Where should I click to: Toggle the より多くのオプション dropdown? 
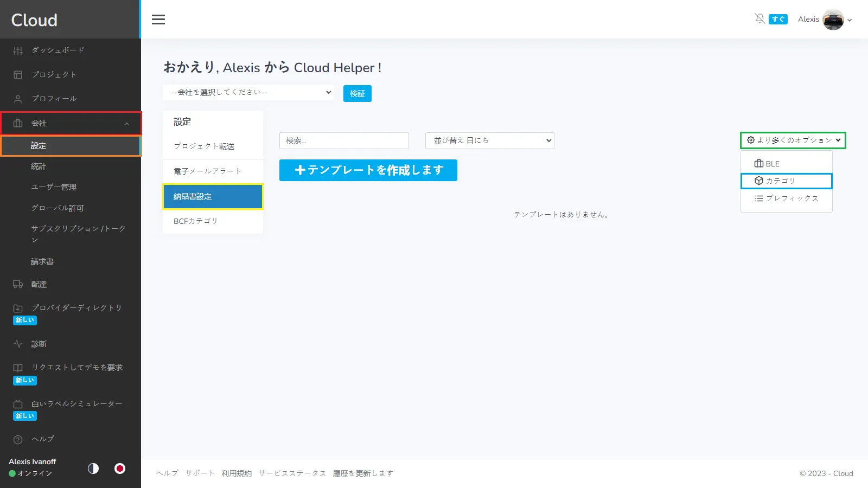pyautogui.click(x=793, y=140)
